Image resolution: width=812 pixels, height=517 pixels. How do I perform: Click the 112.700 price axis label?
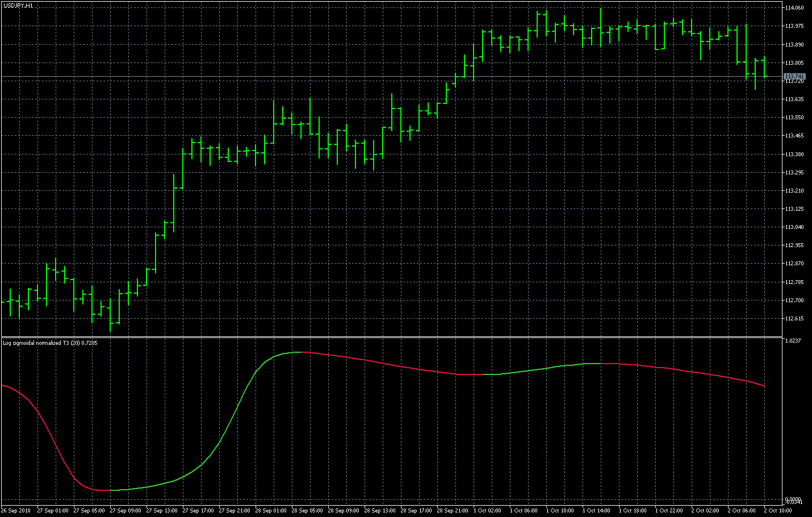794,301
